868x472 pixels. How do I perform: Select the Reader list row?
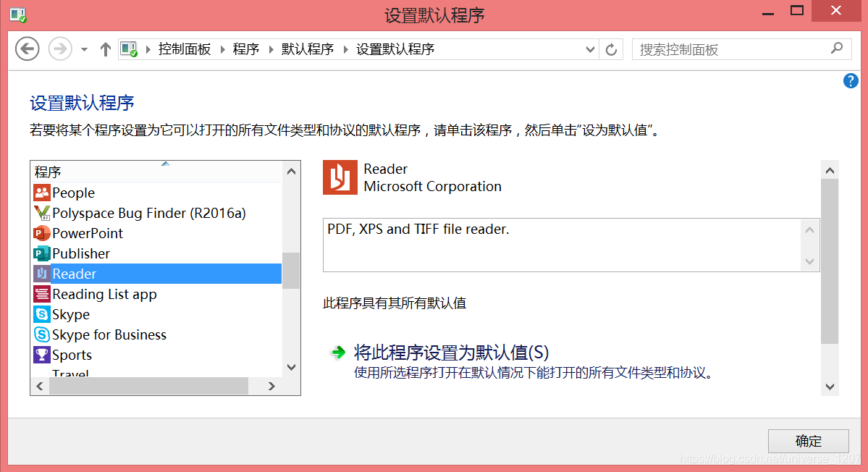(156, 274)
